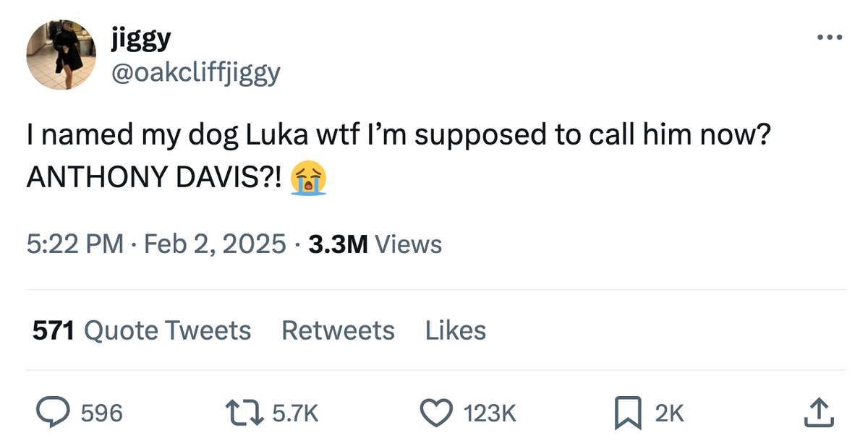
Task: View the 3.3M Views analytics
Action: (375, 244)
